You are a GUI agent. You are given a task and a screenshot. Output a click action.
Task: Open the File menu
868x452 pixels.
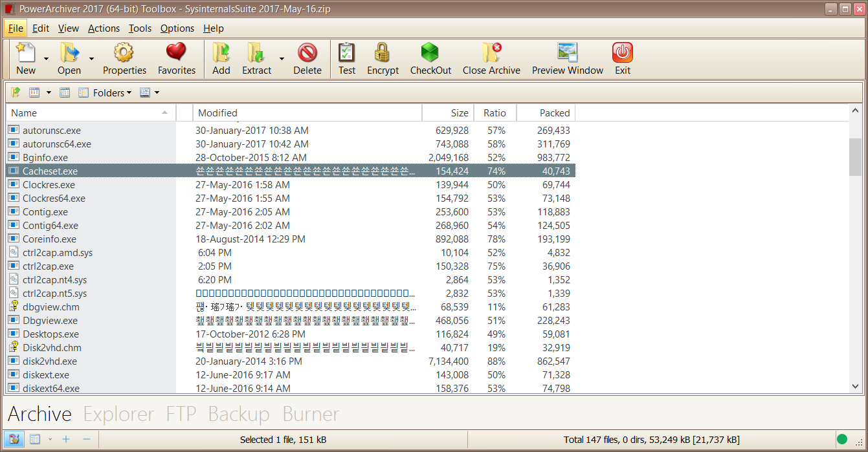click(16, 28)
